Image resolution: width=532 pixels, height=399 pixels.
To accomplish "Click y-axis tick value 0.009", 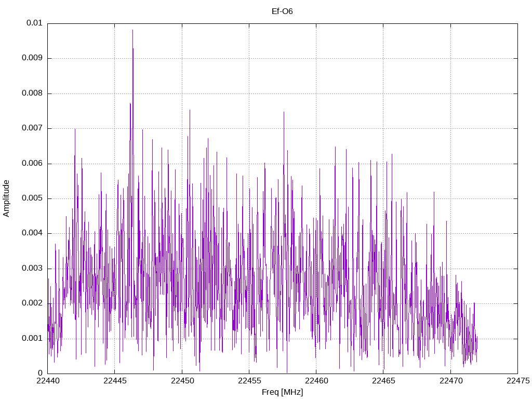I will click(32, 58).
